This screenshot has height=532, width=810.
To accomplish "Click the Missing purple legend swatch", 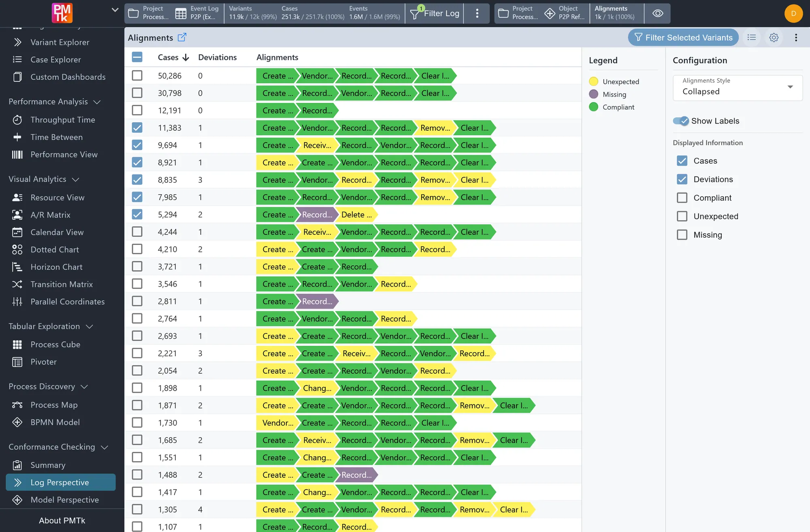I will pos(593,94).
